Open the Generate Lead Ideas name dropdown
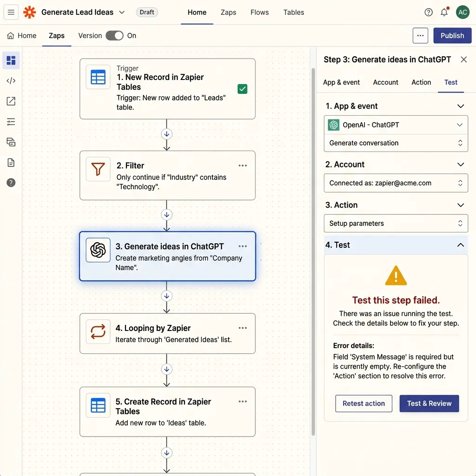The image size is (476, 476). pyautogui.click(x=122, y=13)
